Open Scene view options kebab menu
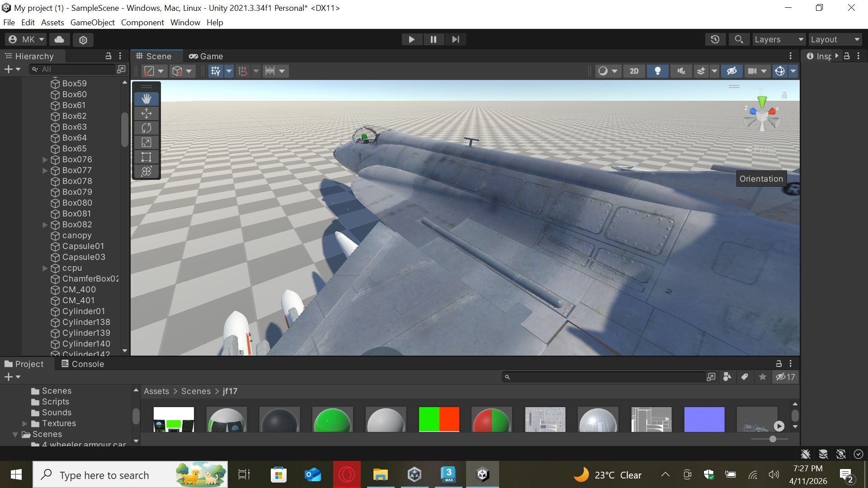 coord(790,56)
